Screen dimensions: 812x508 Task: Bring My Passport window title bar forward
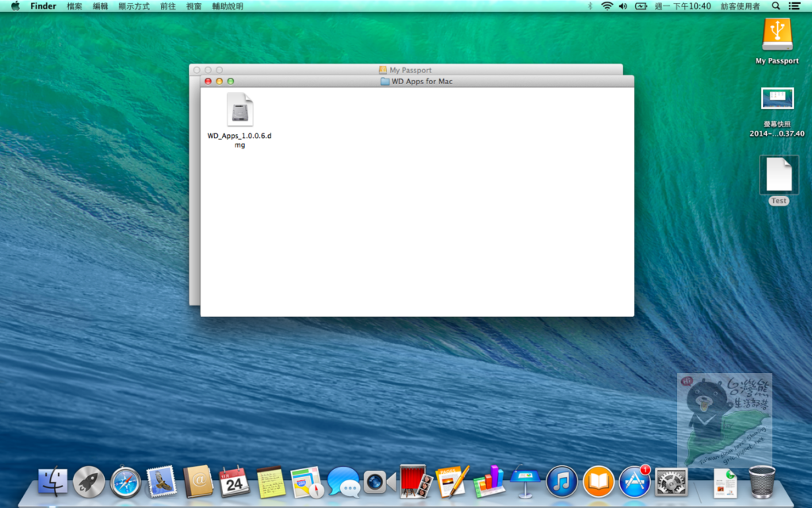click(x=405, y=70)
